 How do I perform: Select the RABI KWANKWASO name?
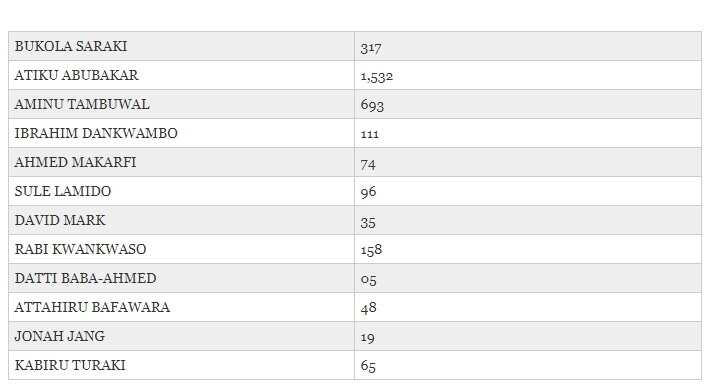[80, 249]
